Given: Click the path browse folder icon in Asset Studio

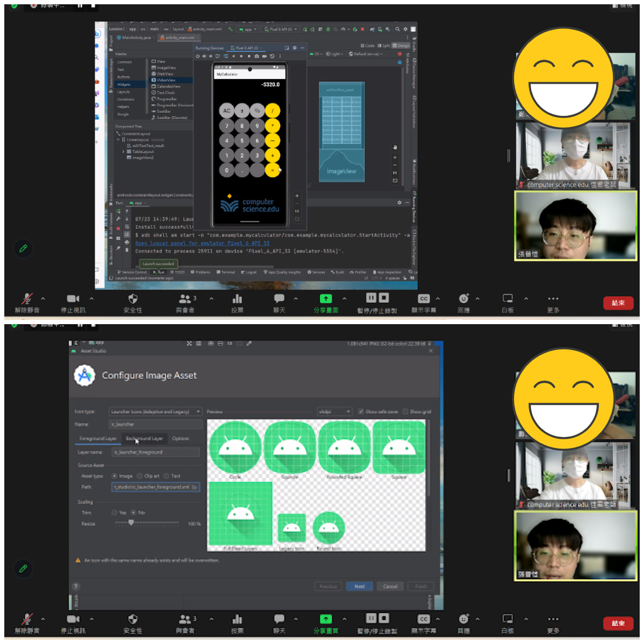Looking at the screenshot, I should (x=195, y=487).
